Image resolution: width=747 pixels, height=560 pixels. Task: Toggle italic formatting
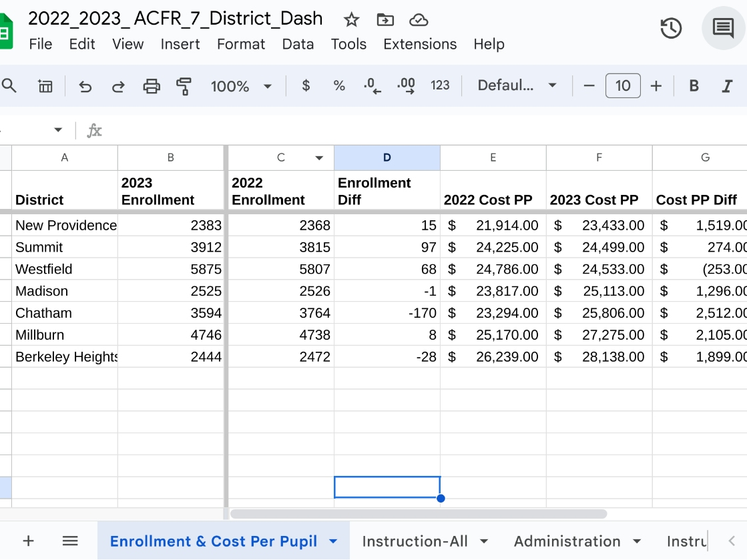click(726, 86)
